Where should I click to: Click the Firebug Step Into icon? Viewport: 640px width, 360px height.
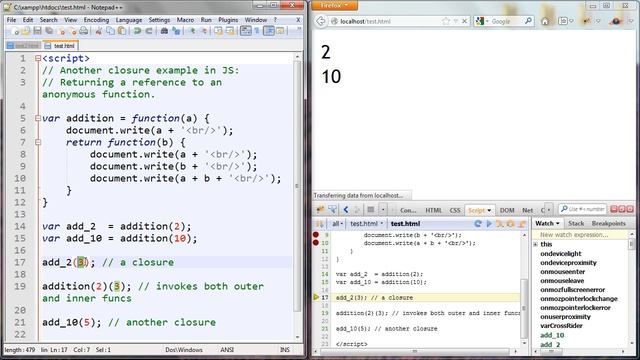click(500, 224)
